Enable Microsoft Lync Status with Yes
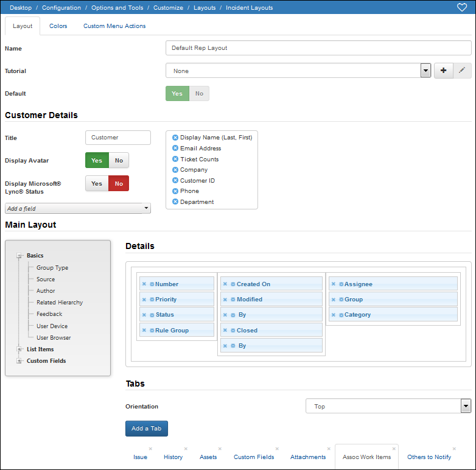 pyautogui.click(x=97, y=183)
